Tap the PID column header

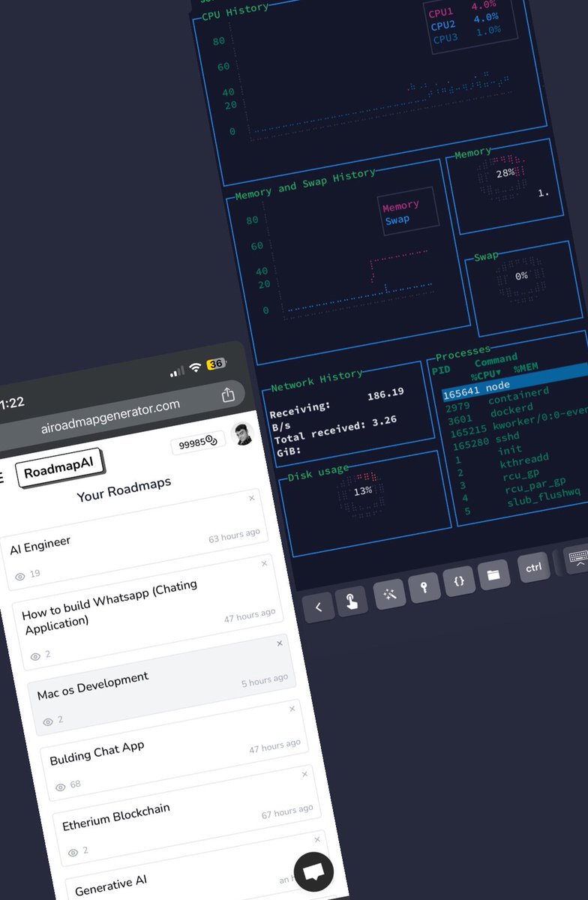[x=441, y=370]
